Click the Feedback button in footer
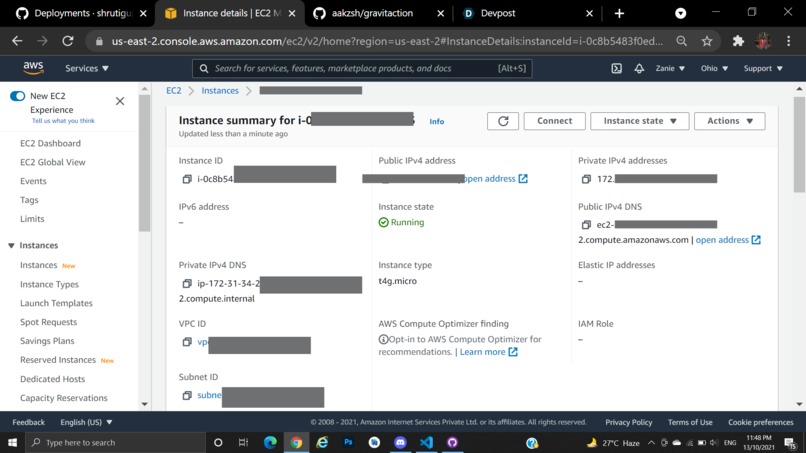 pos(28,422)
